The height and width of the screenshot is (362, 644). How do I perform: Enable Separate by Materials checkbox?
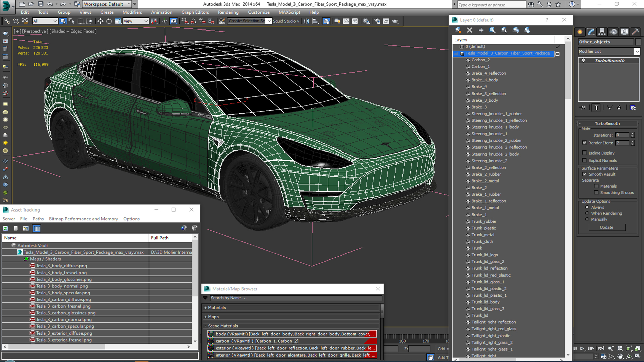[x=596, y=186]
